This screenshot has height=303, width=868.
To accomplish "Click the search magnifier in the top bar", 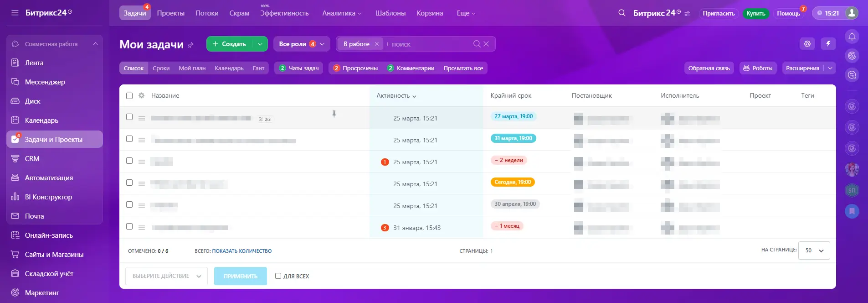I will coord(621,13).
